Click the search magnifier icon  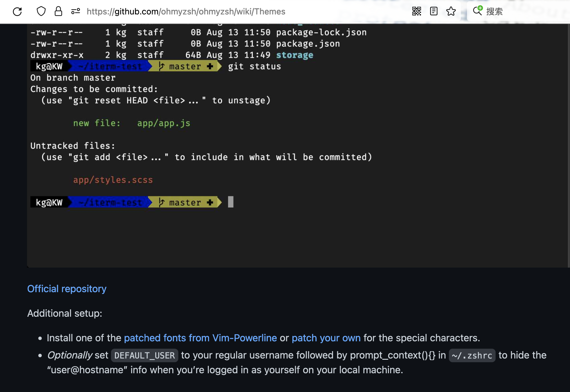[477, 11]
